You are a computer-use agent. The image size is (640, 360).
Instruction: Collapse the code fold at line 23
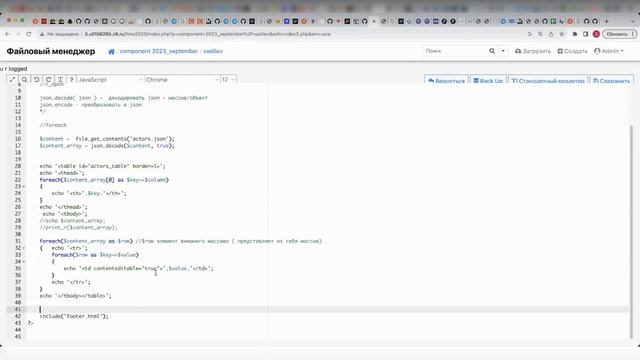[x=24, y=187]
